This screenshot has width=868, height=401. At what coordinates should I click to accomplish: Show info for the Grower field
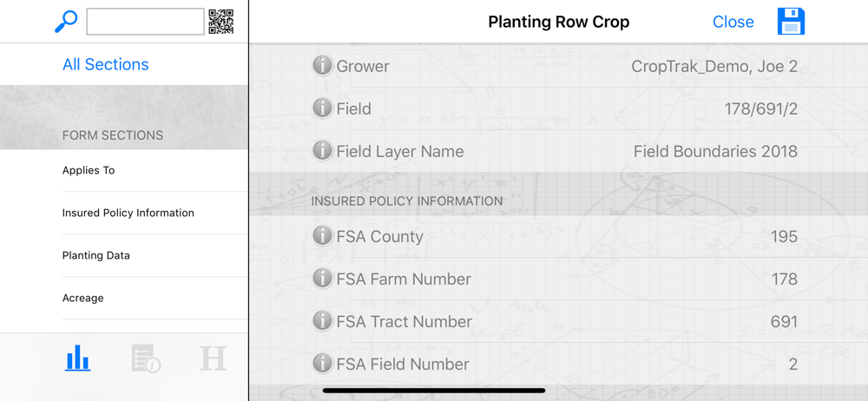[x=322, y=66]
